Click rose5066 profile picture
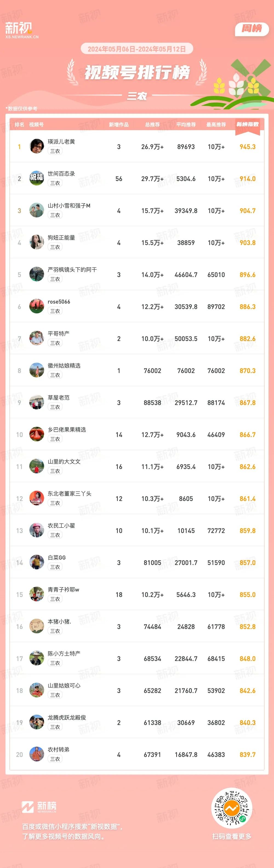Screen dimensions: 274x868 click(x=36, y=306)
